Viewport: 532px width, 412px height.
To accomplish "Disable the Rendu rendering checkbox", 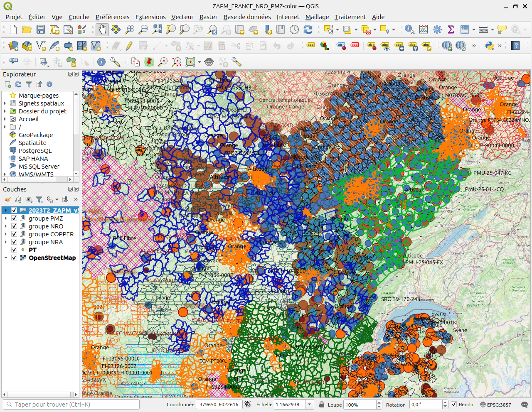I will [x=454, y=405].
